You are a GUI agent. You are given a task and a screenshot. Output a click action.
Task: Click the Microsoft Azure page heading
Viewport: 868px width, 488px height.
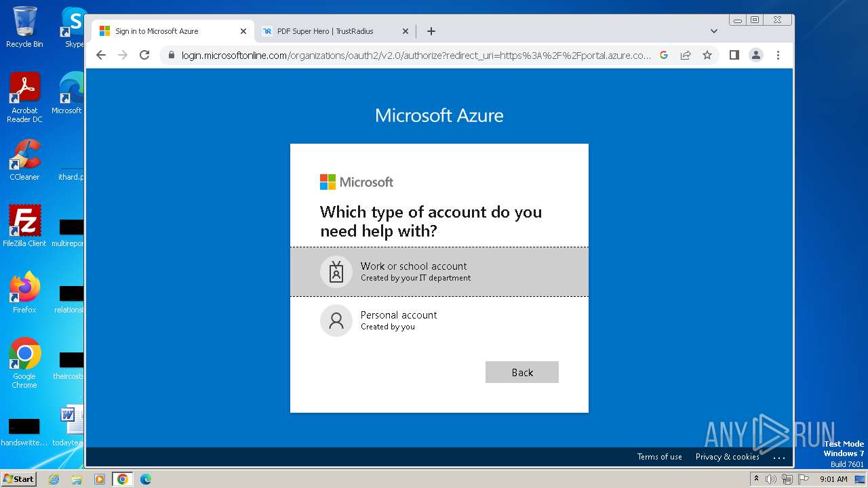point(439,115)
